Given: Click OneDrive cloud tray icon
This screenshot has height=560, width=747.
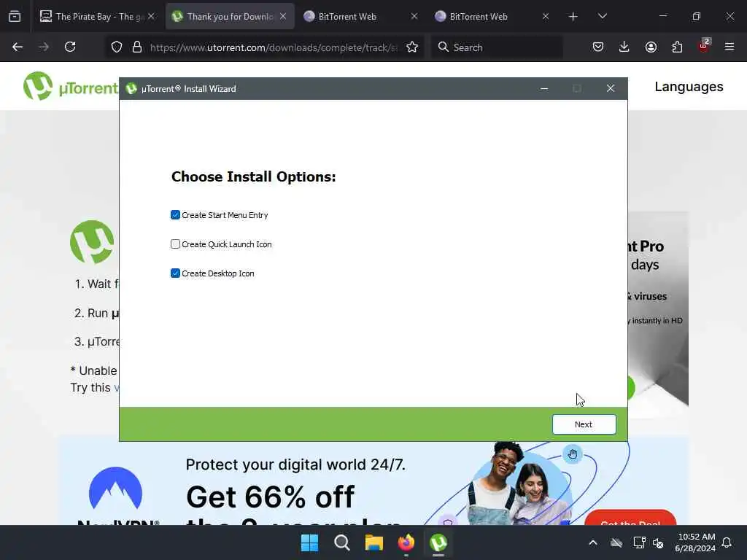Looking at the screenshot, I should (616, 542).
